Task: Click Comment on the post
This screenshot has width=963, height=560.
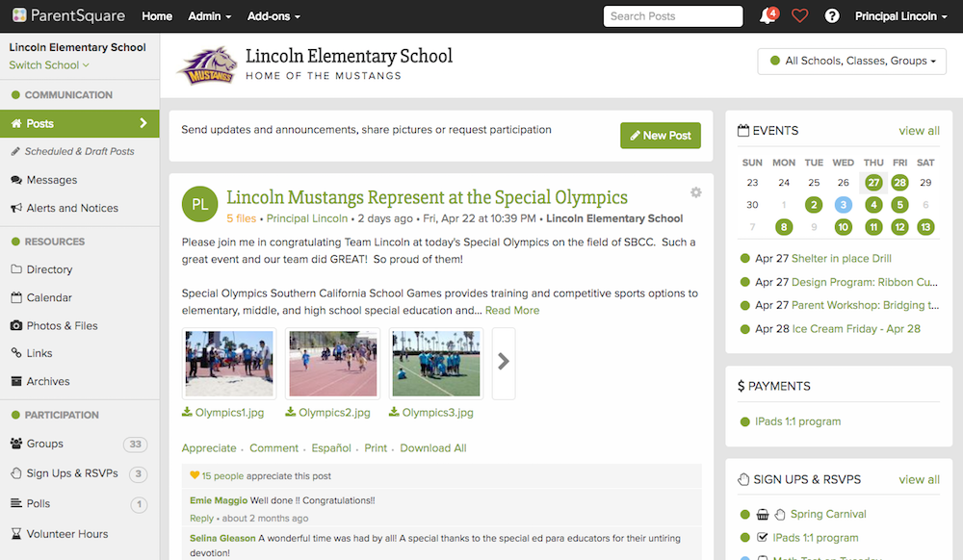Action: (x=273, y=448)
